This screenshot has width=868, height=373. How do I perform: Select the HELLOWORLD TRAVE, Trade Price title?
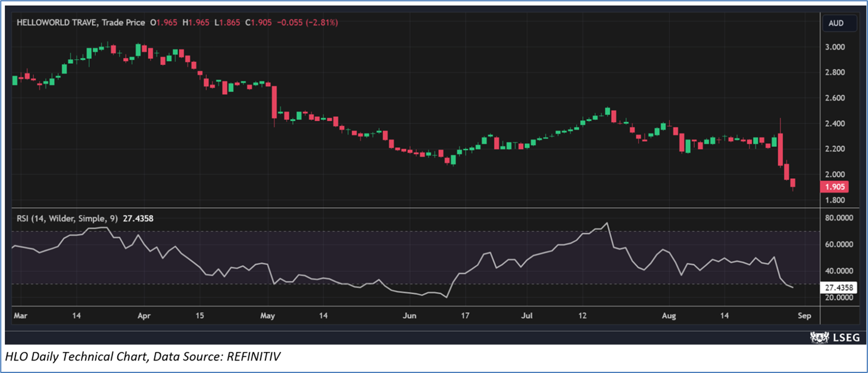pos(81,23)
